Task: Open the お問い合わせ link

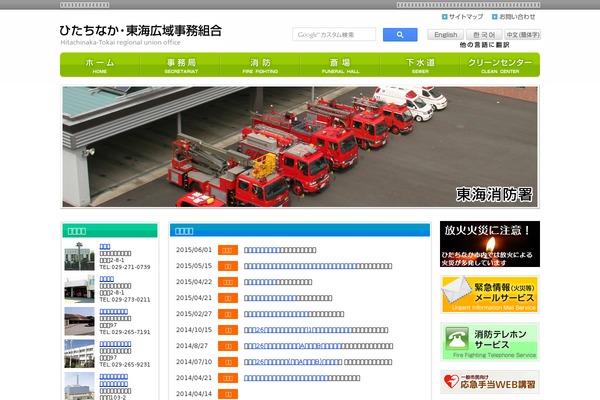Action: click(517, 17)
